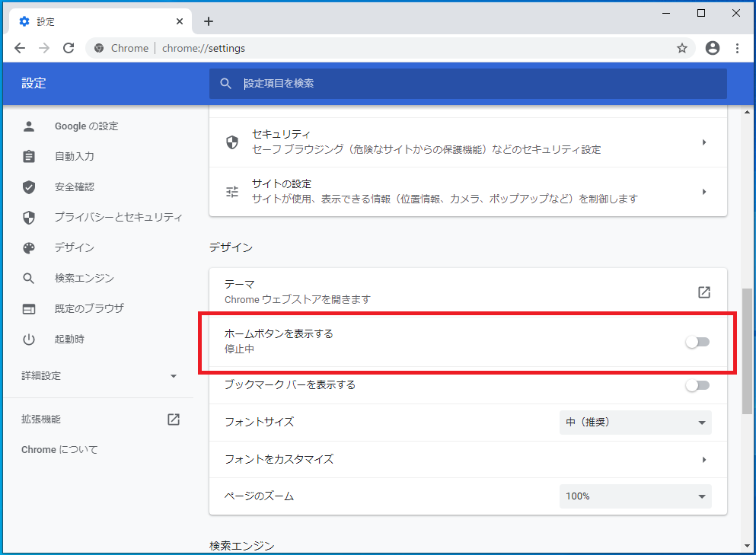Viewport: 756px width, 555px height.
Task: Turn on ブックマーク バーを表示する toggle
Action: pyautogui.click(x=697, y=385)
